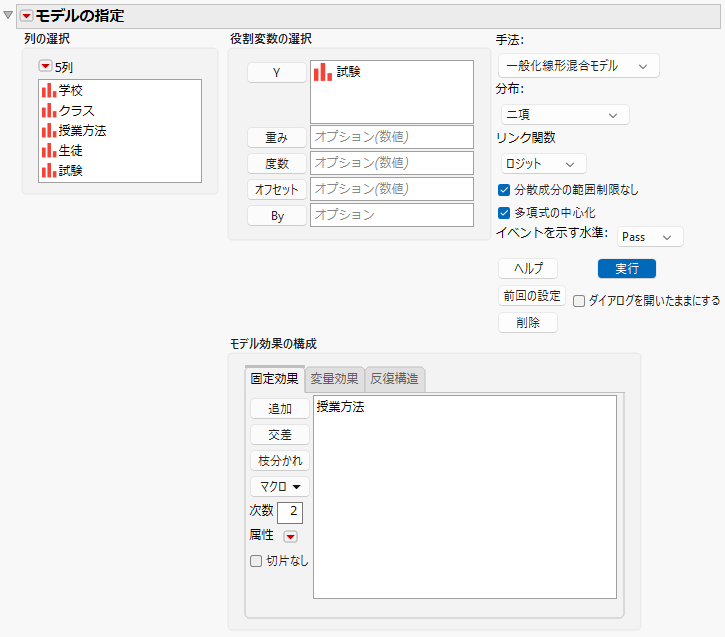
Task: Click the 枝分かれ nest button
Action: (280, 460)
